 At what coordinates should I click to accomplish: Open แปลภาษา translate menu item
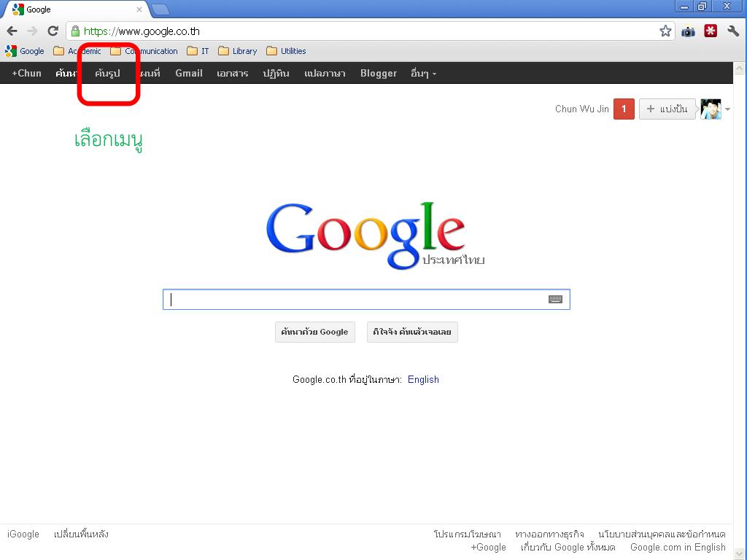tap(325, 74)
